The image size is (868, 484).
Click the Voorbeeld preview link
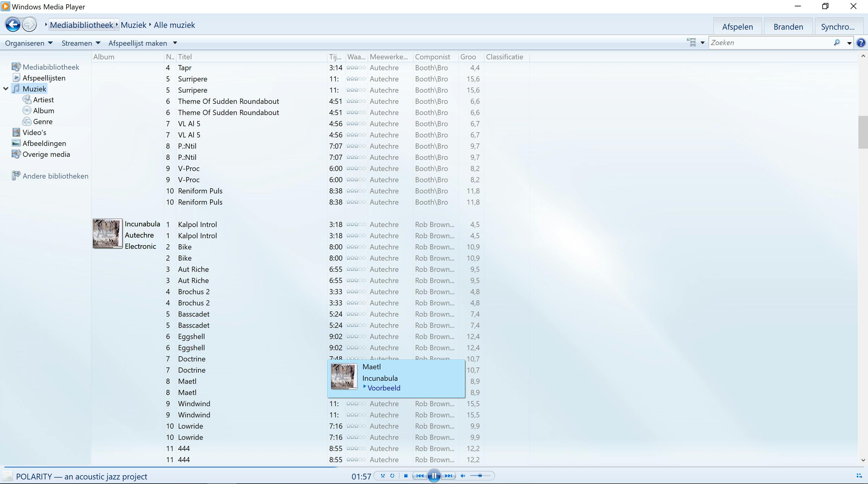383,388
